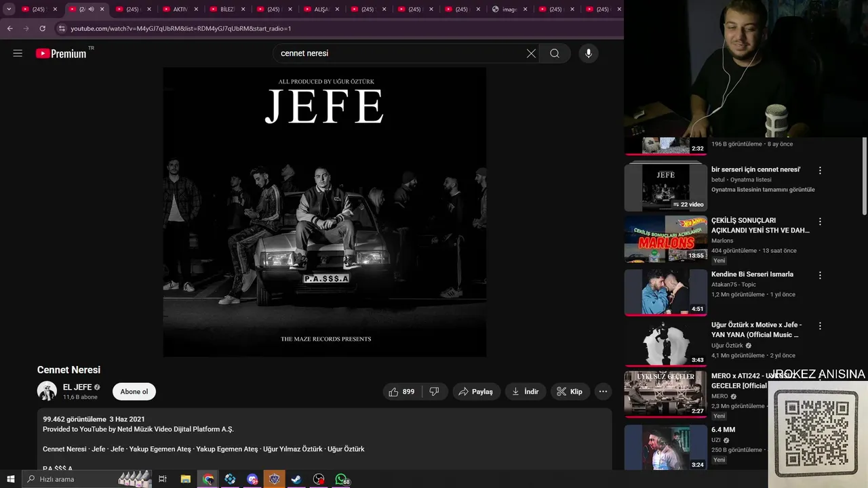
Task: Open options for ÇEKİLİŞ SONUÇLARI video
Action: tap(820, 222)
